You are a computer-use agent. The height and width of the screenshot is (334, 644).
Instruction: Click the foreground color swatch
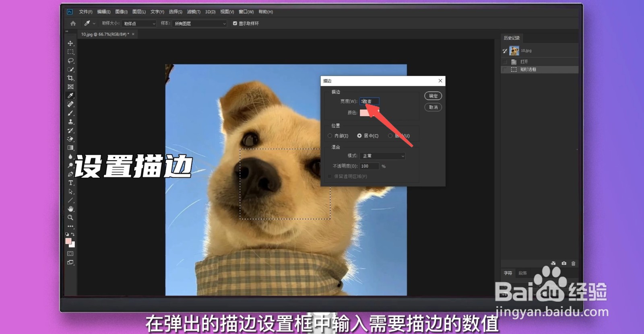pos(68,241)
